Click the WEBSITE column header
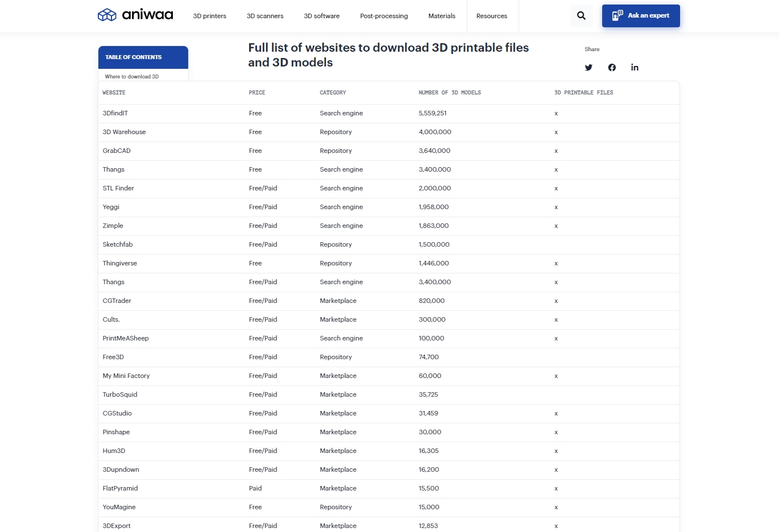 coord(114,93)
